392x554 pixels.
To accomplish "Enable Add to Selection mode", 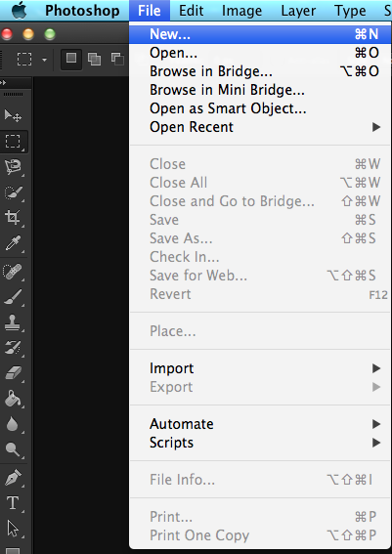I will [x=94, y=59].
